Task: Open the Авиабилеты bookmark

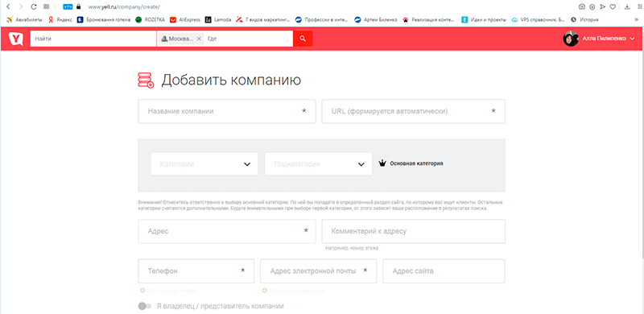Action: 25,19
